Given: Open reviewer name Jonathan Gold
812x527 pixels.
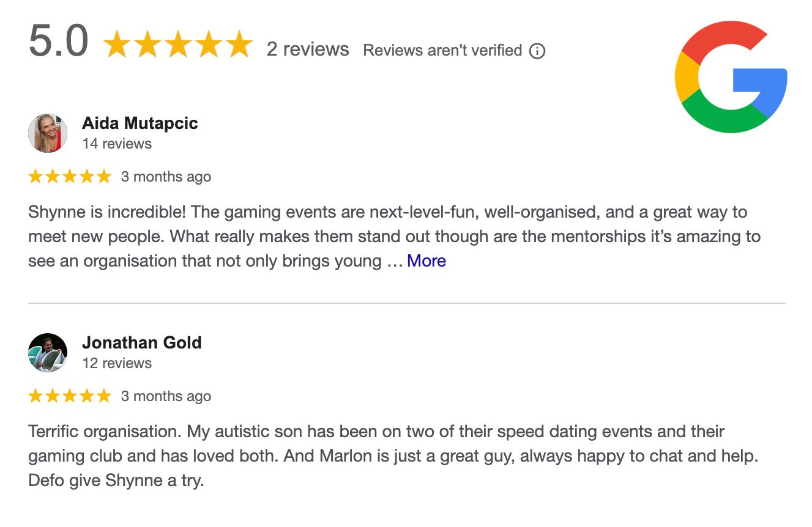Looking at the screenshot, I should (x=142, y=343).
